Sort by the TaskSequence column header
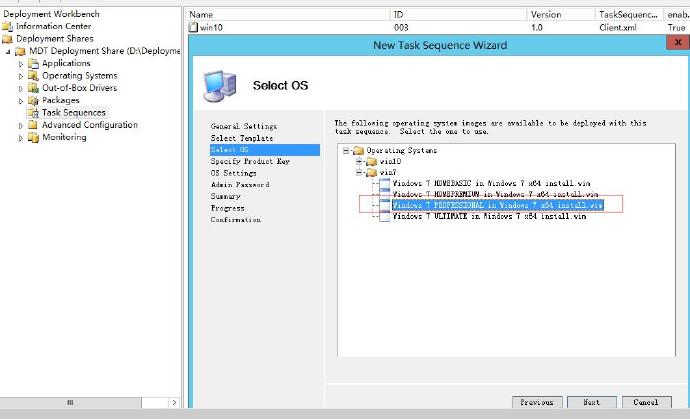 (x=629, y=15)
